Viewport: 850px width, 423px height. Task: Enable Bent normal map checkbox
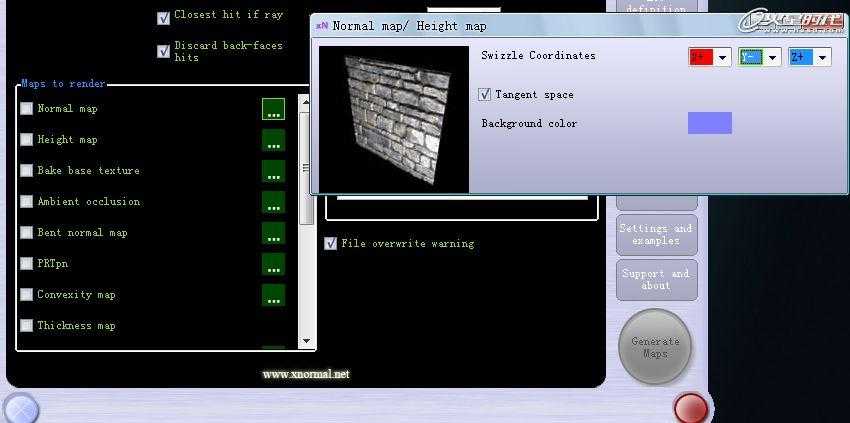click(27, 233)
